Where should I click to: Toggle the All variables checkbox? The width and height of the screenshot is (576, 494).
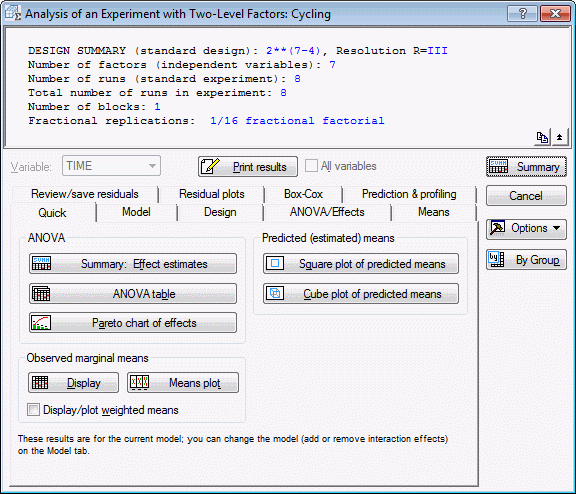coord(311,166)
